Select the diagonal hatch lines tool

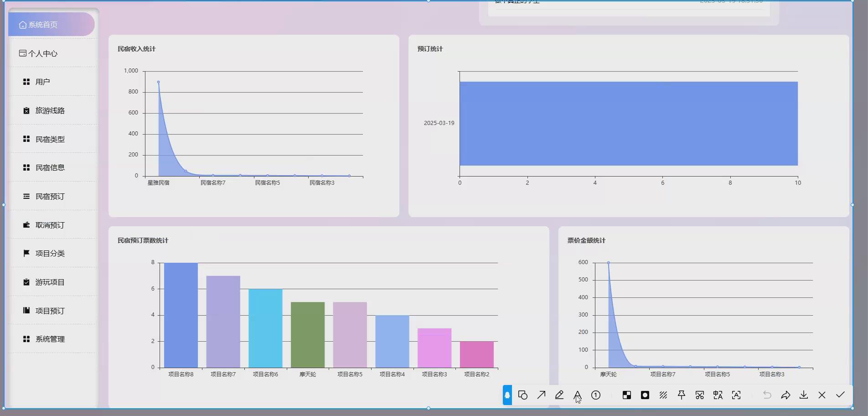[x=663, y=395]
